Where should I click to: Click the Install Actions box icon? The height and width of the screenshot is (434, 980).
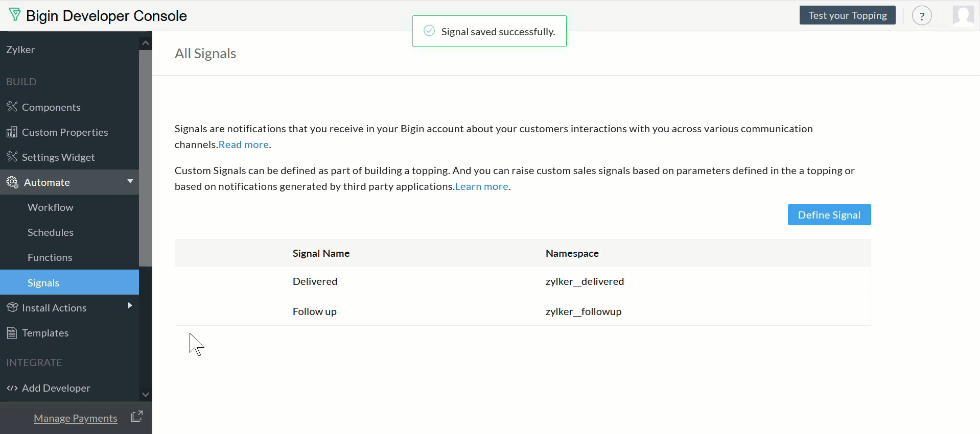tap(12, 307)
